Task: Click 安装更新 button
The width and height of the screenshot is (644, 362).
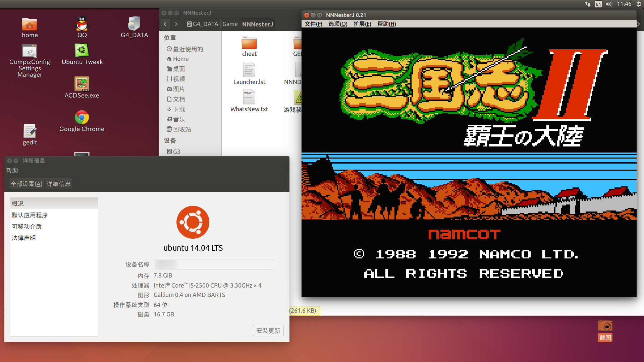Action: (x=268, y=330)
